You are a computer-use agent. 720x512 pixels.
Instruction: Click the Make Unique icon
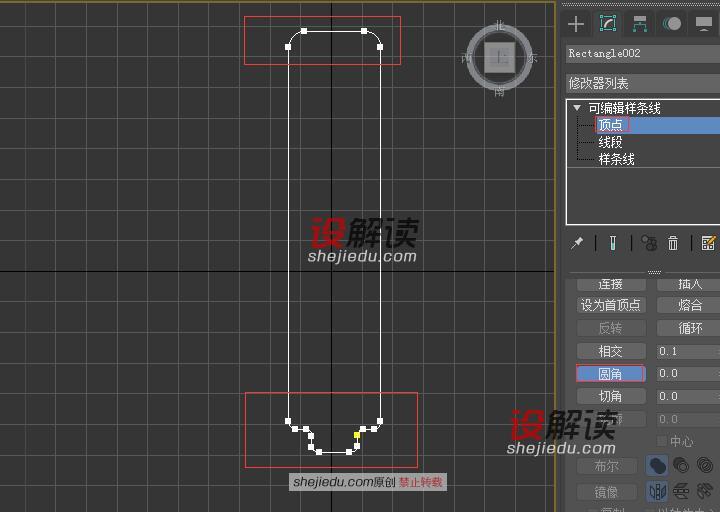(x=649, y=243)
